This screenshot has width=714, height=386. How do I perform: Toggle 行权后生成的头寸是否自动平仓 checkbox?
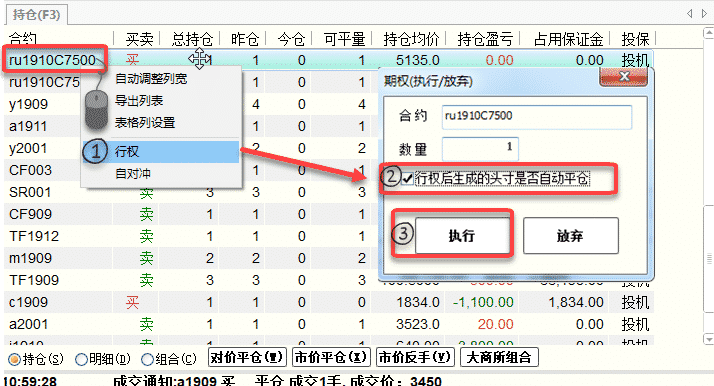pyautogui.click(x=408, y=178)
